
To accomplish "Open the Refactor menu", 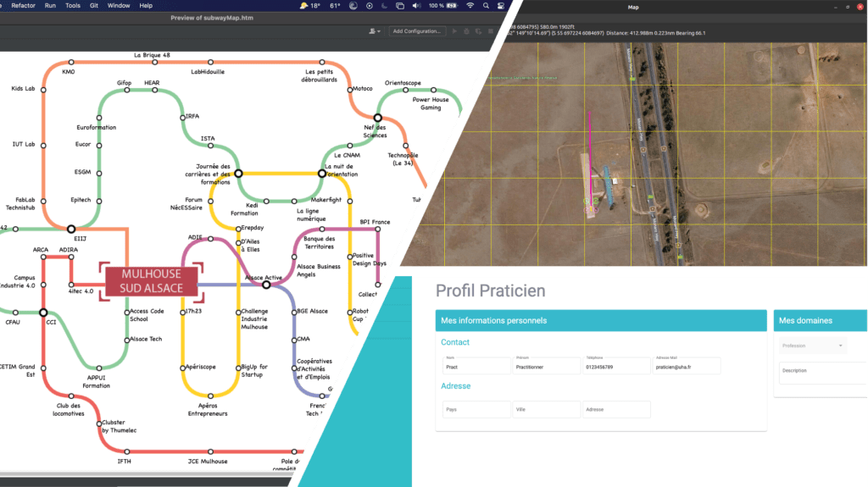I will [23, 6].
